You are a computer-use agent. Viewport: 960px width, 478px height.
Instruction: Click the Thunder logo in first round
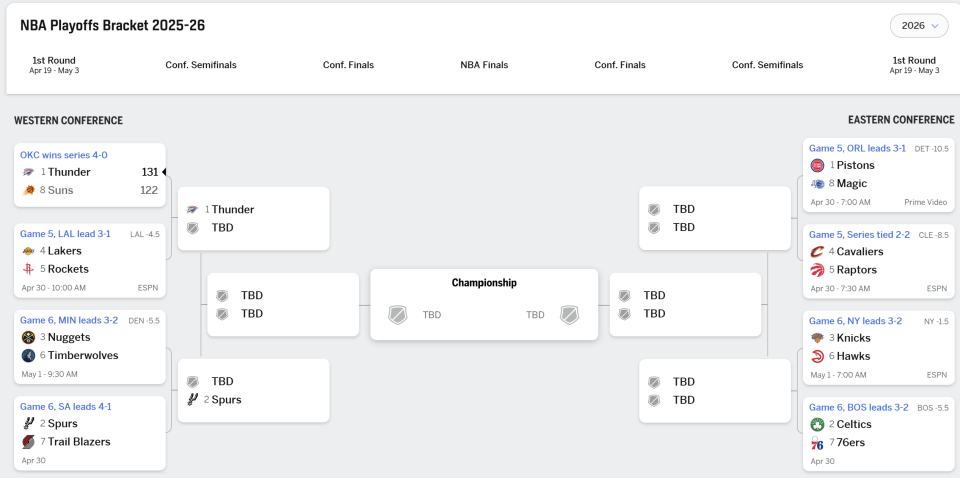coord(28,172)
